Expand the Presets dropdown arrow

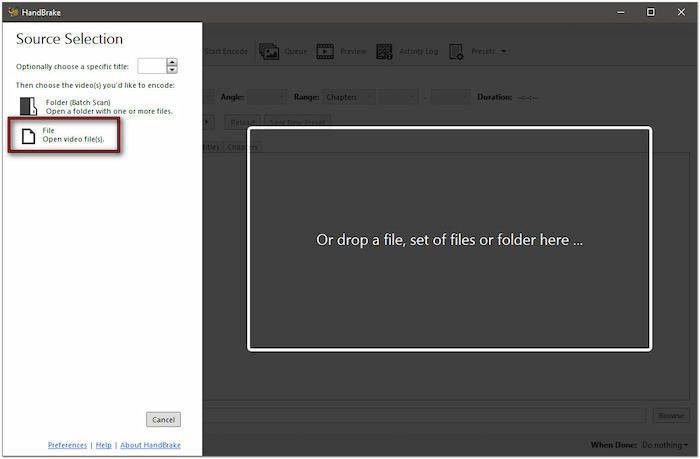click(x=504, y=51)
